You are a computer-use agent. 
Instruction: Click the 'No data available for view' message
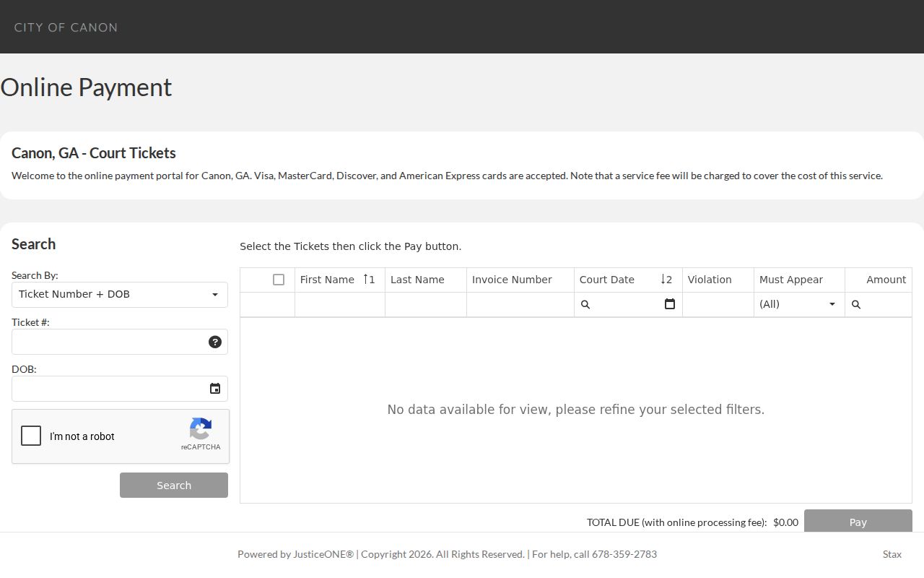576,410
